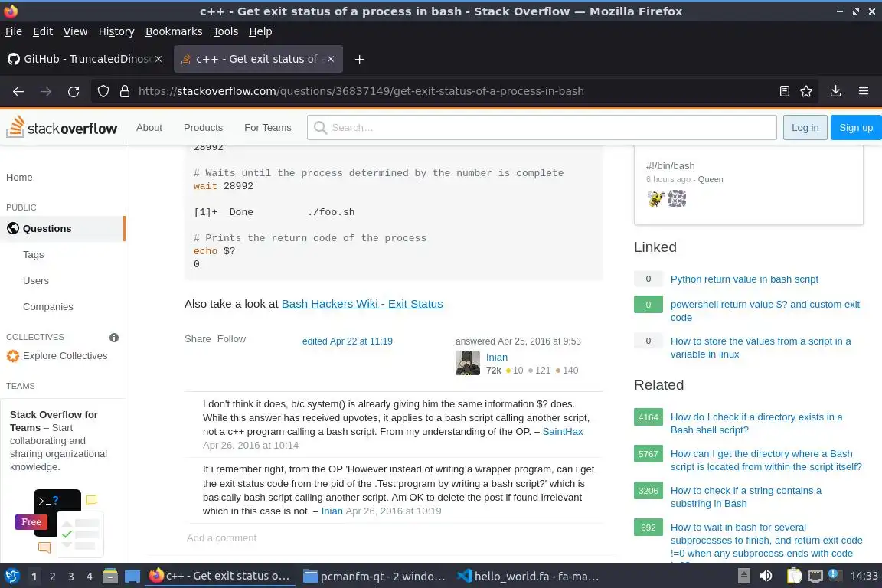Click the Log in button
The image size is (882, 588).
coord(805,128)
